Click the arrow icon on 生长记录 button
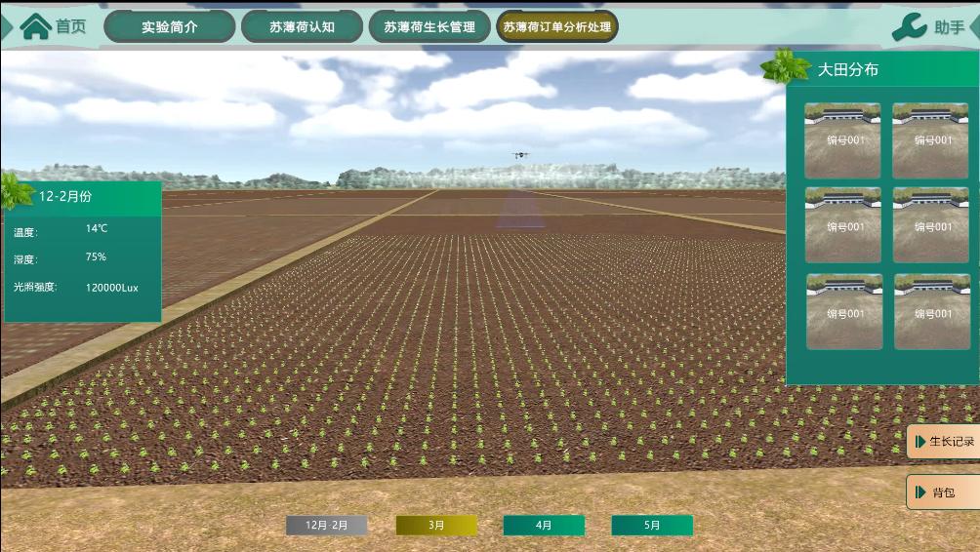This screenshot has width=980, height=552. click(920, 442)
